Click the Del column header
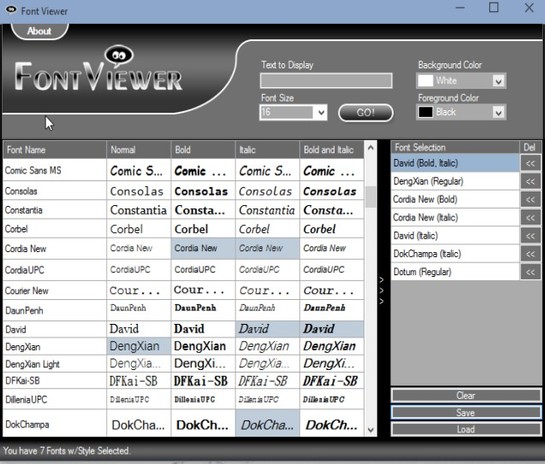This screenshot has height=464, width=545. pos(530,147)
